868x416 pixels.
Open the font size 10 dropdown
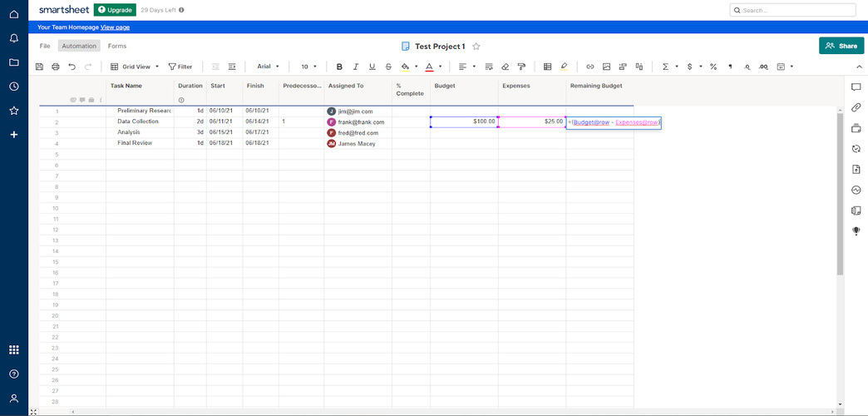pos(308,67)
